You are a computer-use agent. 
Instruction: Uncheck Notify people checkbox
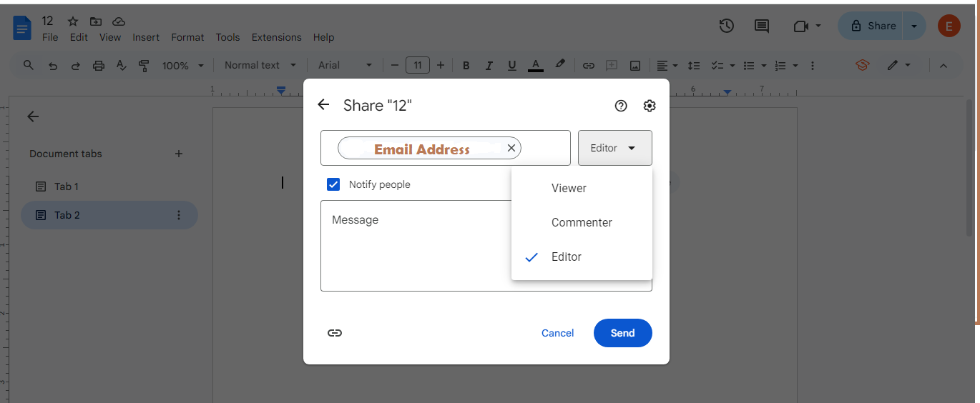click(333, 184)
